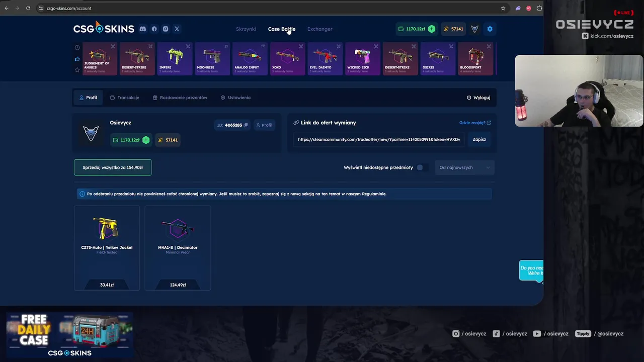Screen dimensions: 644x362
Task: Bookmark page with browser star icon
Action: coord(503,8)
